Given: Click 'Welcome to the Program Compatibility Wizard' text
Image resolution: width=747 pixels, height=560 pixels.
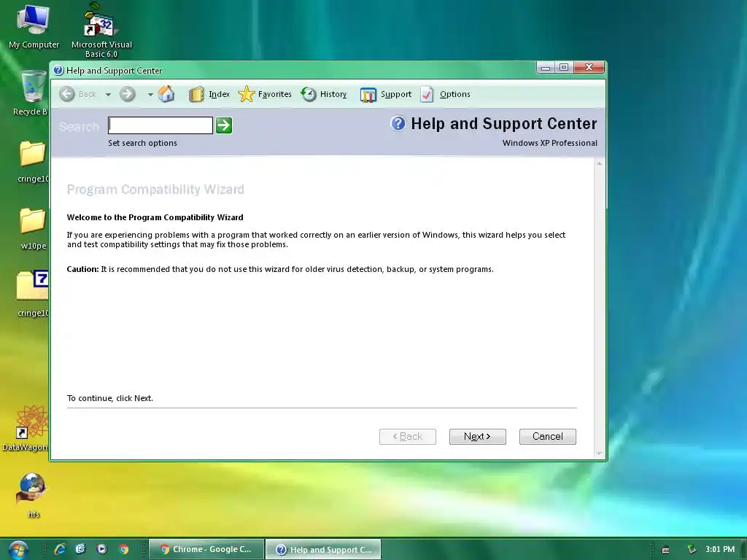Looking at the screenshot, I should click(155, 217).
